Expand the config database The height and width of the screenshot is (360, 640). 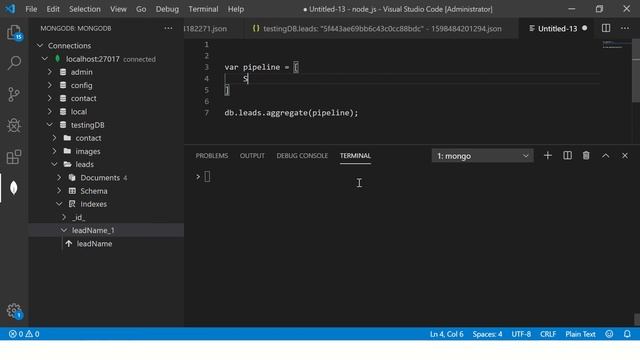(50, 85)
